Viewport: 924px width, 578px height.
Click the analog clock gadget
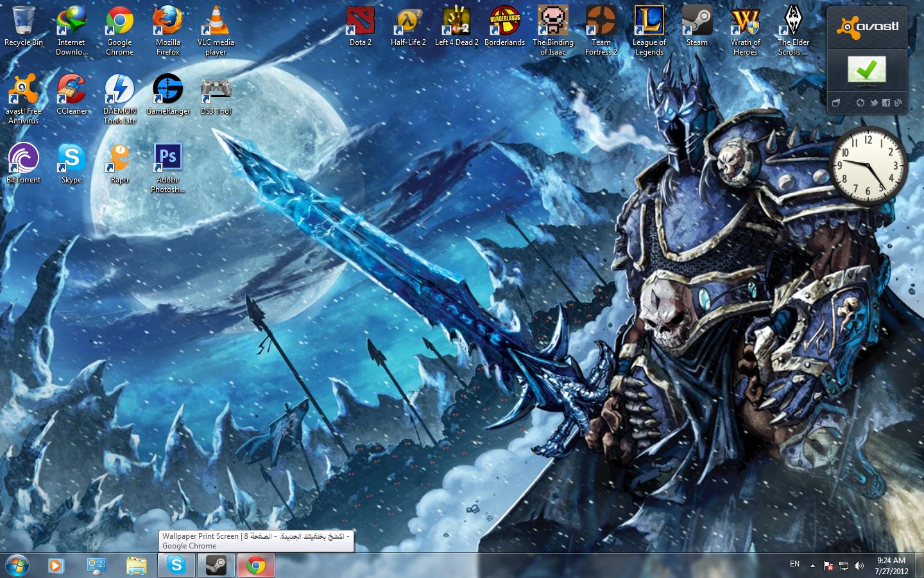pyautogui.click(x=868, y=166)
